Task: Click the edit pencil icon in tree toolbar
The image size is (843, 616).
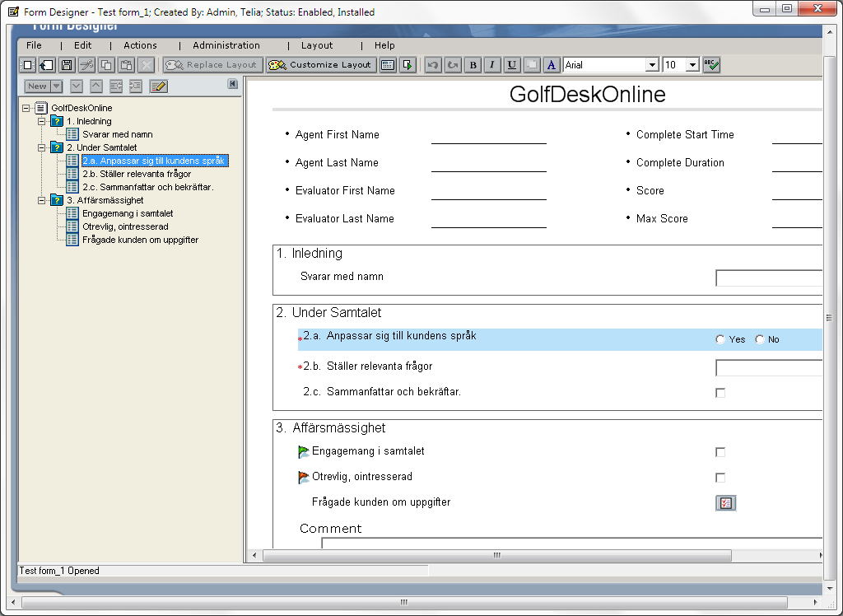Action: [x=158, y=86]
